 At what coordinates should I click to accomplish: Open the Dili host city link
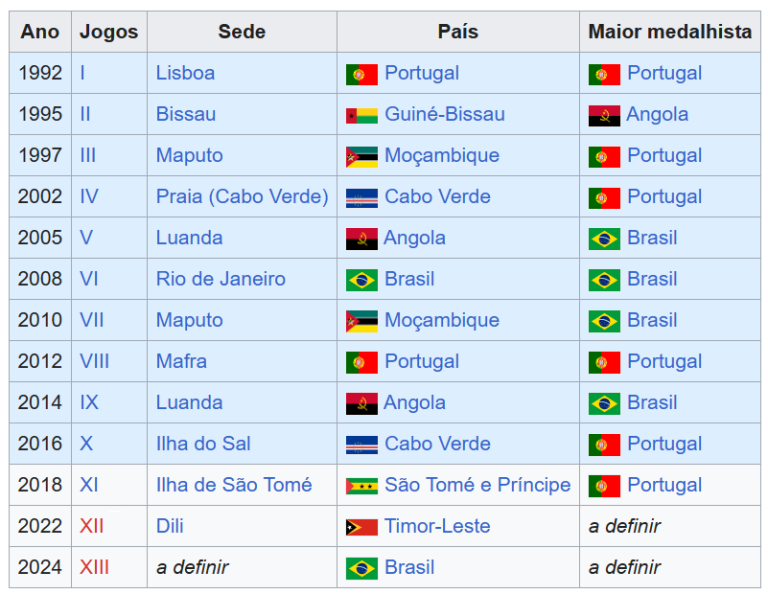coord(169,526)
